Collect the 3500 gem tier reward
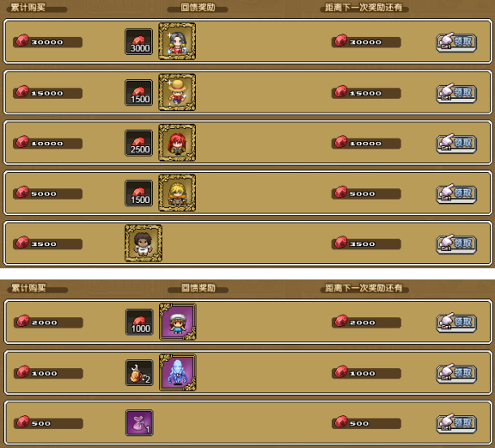Image resolution: width=495 pixels, height=448 pixels. click(456, 244)
